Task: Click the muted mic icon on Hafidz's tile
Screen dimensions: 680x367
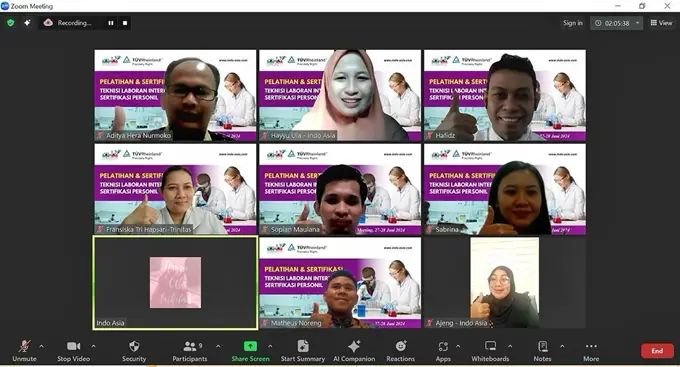Action: [430, 135]
